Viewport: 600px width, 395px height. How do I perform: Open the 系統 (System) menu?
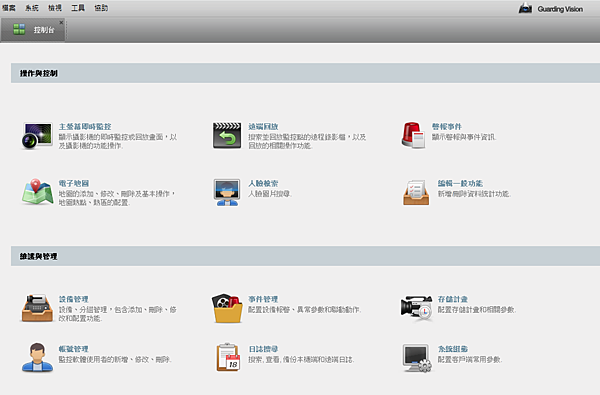(x=32, y=8)
